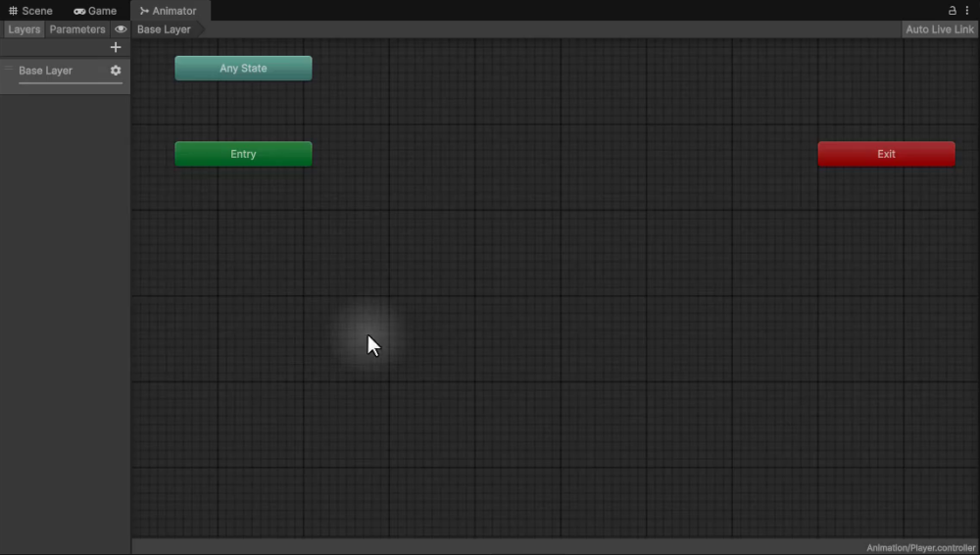This screenshot has height=555, width=980.
Task: Open Base Layer gear settings
Action: [x=116, y=71]
